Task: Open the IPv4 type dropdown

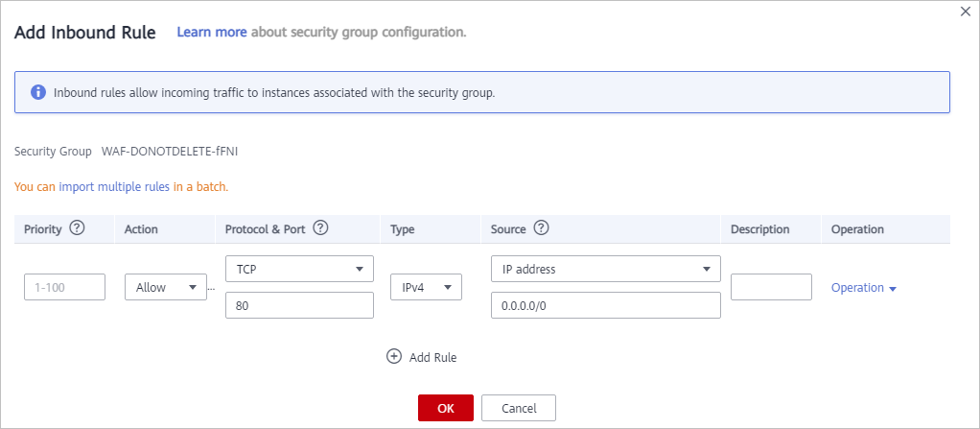Action: click(426, 287)
